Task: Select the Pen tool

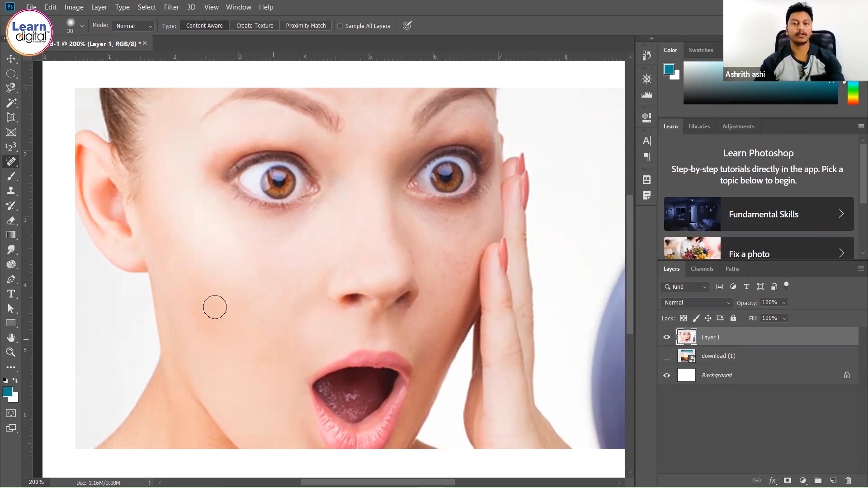Action: [x=11, y=279]
